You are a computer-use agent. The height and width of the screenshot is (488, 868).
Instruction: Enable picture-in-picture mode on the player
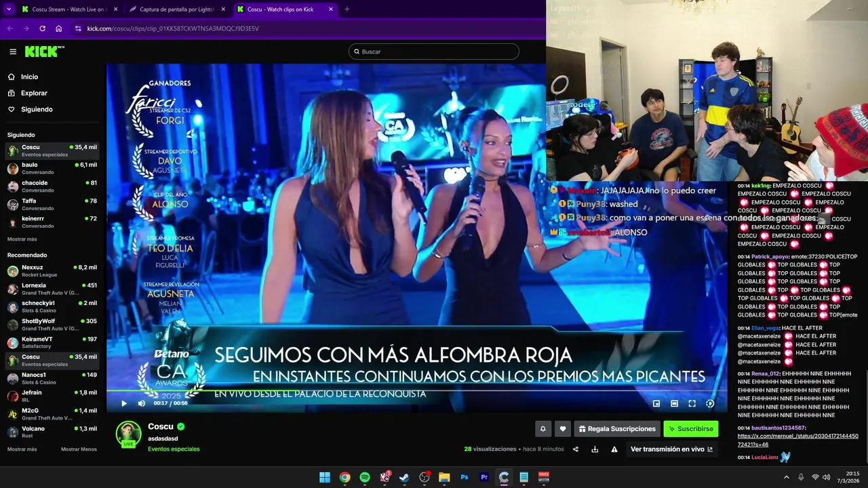(x=656, y=403)
